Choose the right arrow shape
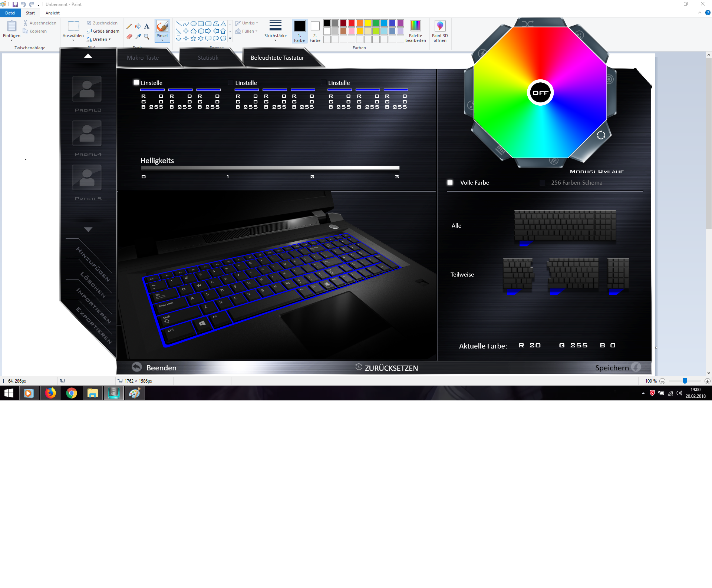 (x=208, y=31)
